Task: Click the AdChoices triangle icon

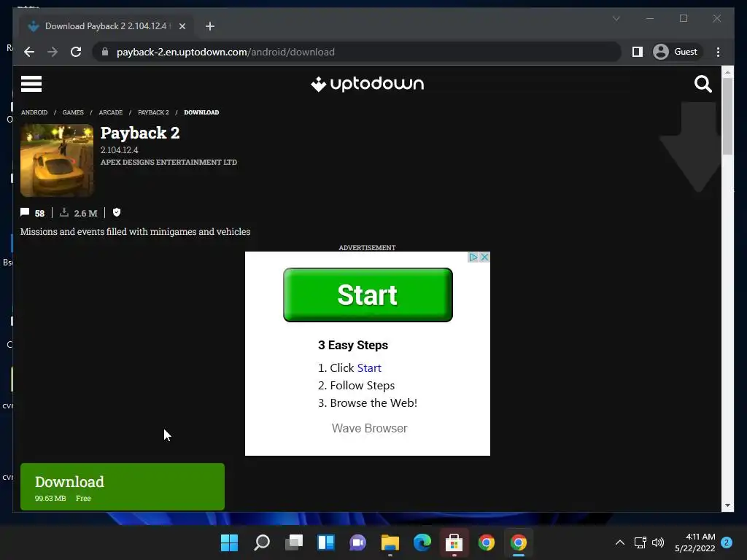Action: tap(473, 257)
